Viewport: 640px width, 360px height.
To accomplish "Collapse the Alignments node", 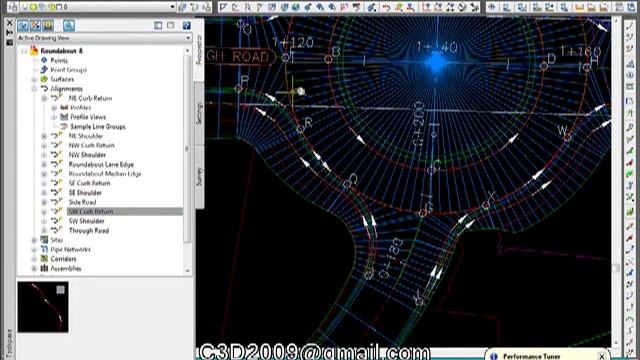I will (x=34, y=89).
